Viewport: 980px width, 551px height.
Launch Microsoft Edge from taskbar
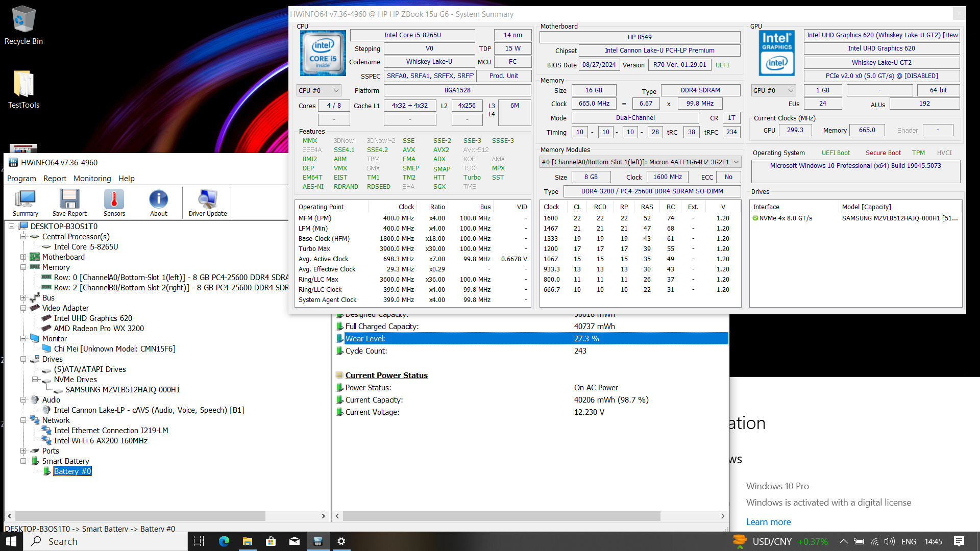224,541
